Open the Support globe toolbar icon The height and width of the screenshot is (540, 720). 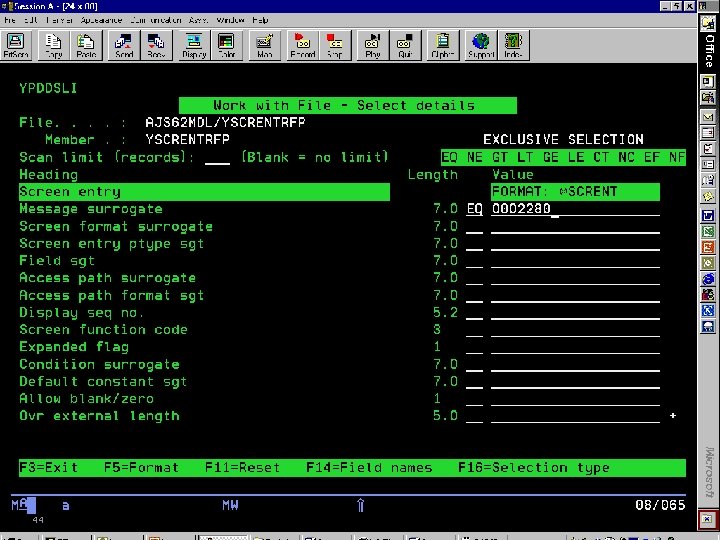[481, 45]
